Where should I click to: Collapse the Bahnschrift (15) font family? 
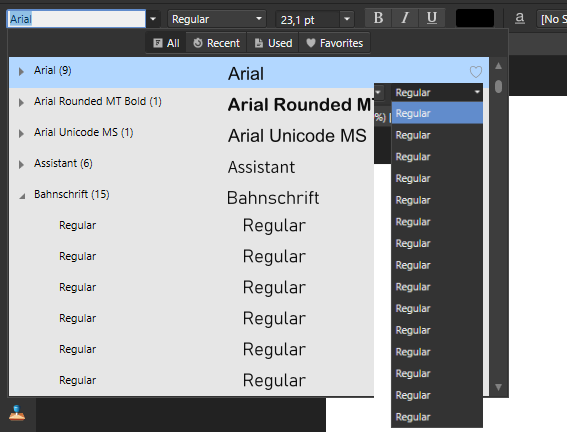(x=22, y=196)
